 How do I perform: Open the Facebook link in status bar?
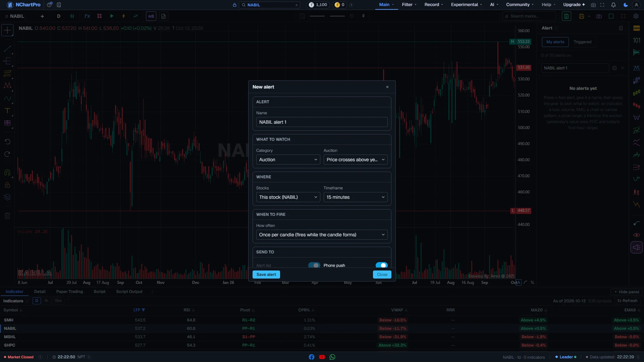[312, 357]
